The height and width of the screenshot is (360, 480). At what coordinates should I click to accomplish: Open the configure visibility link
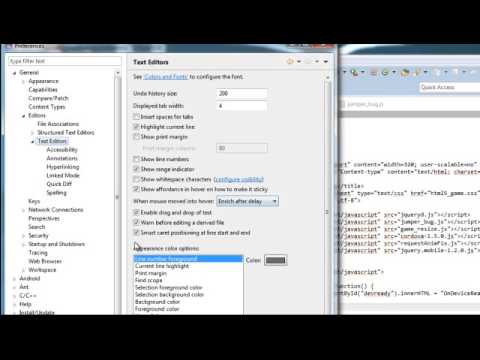coord(238,179)
